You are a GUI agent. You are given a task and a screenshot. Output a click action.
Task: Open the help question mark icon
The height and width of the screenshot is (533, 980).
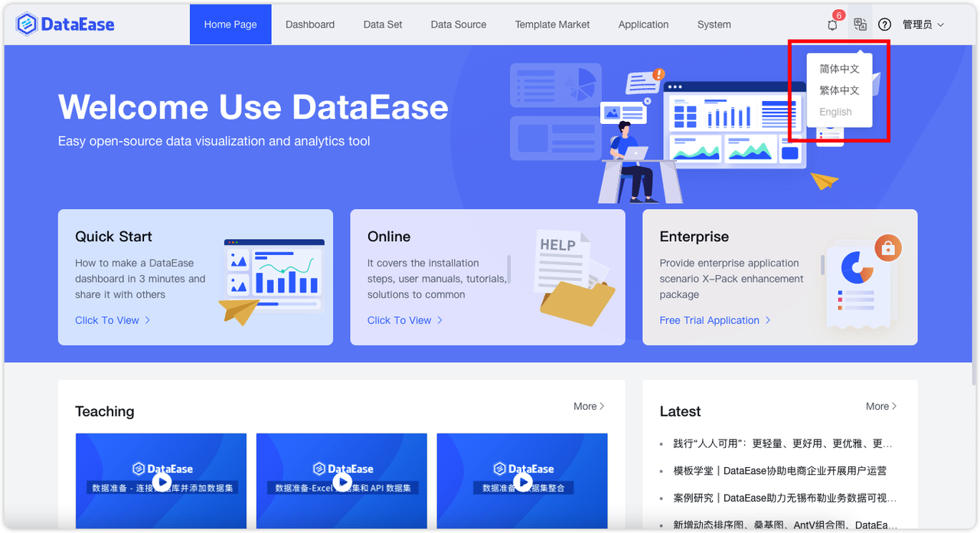tap(884, 25)
